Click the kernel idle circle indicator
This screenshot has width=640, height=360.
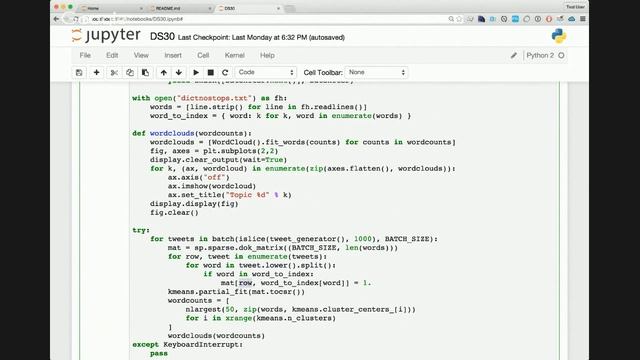(562, 56)
